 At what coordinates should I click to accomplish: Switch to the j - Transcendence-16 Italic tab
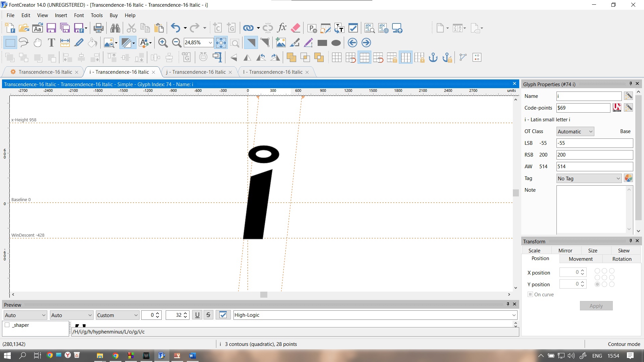click(x=196, y=72)
